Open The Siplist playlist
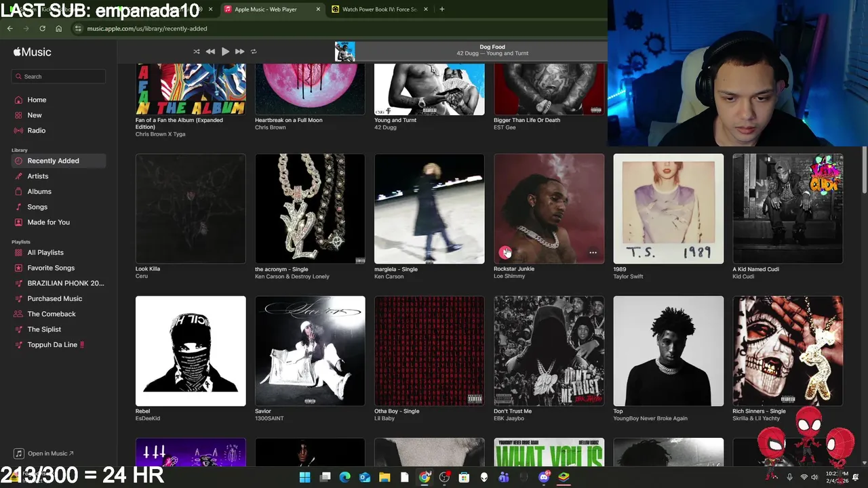This screenshot has height=488, width=868. (44, 329)
